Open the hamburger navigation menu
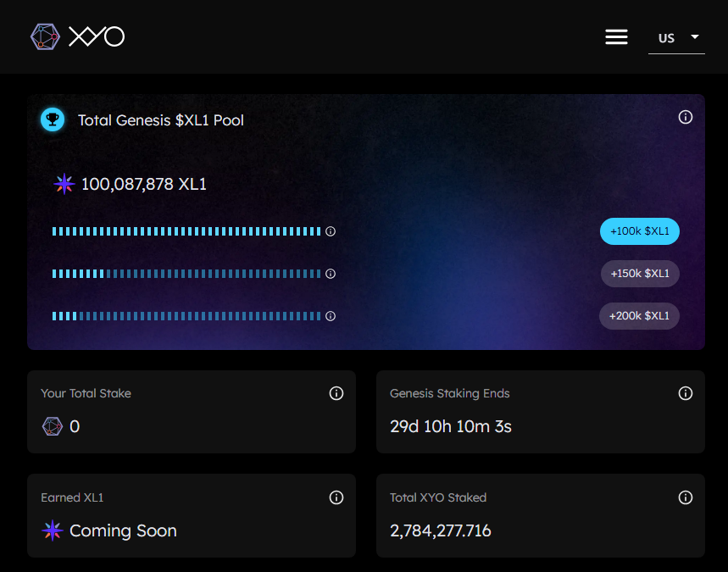This screenshot has height=572, width=728. pos(616,36)
